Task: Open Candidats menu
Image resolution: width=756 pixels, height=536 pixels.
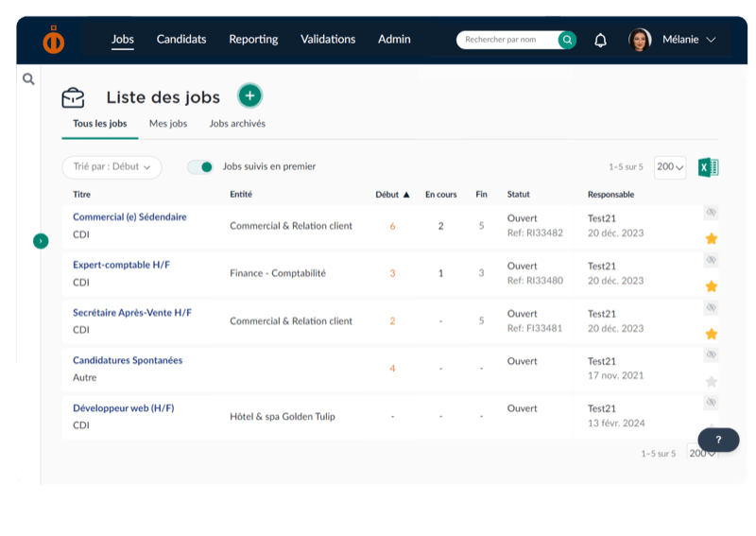Action: pyautogui.click(x=181, y=40)
